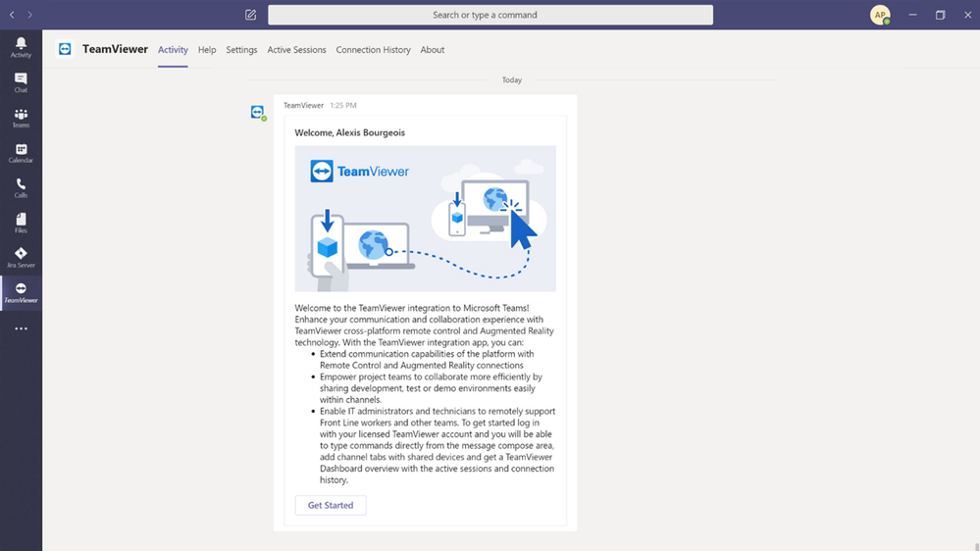Minimize the Teams window
This screenshot has height=551, width=980.
point(912,15)
